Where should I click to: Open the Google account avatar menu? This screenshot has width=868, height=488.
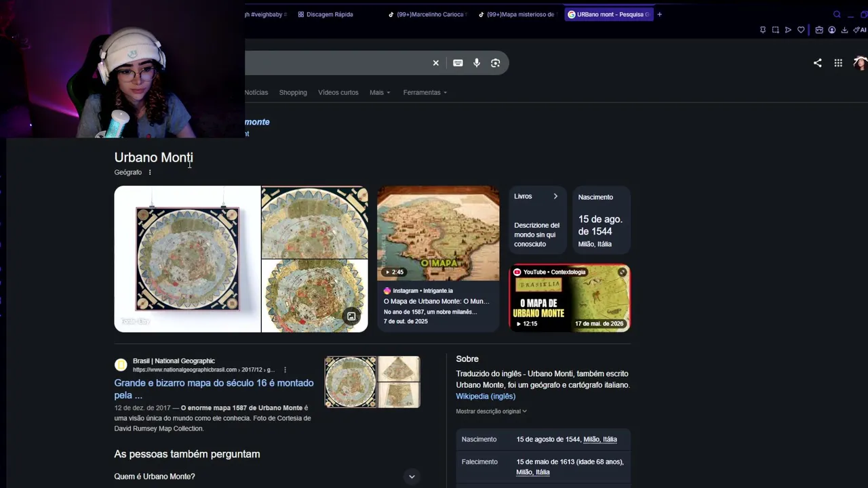pos(860,63)
